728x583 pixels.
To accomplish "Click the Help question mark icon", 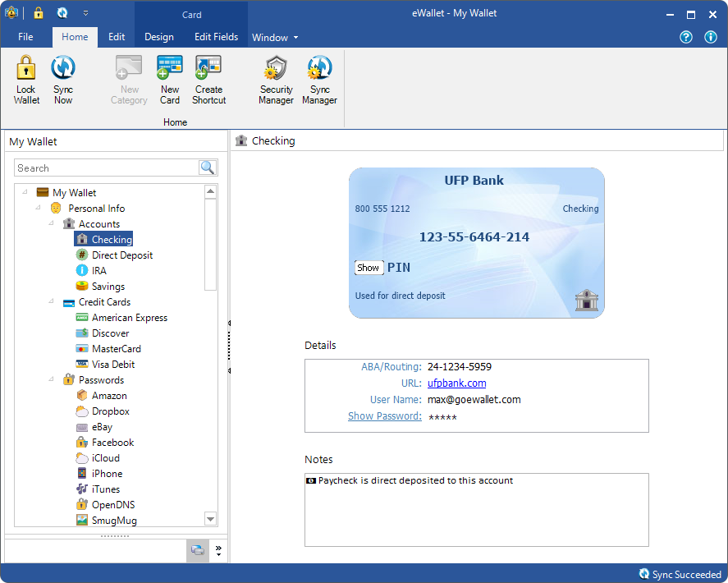I will [686, 37].
